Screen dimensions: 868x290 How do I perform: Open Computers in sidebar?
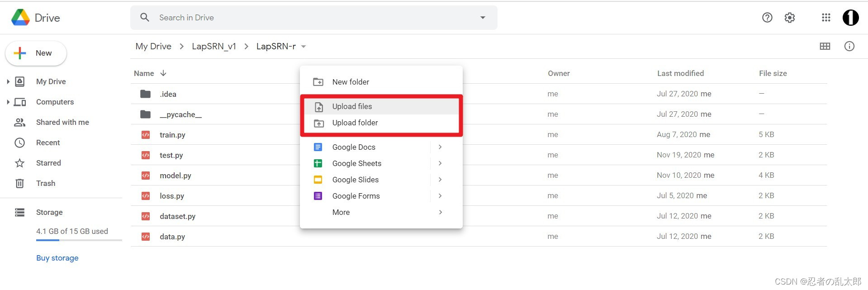click(x=55, y=102)
